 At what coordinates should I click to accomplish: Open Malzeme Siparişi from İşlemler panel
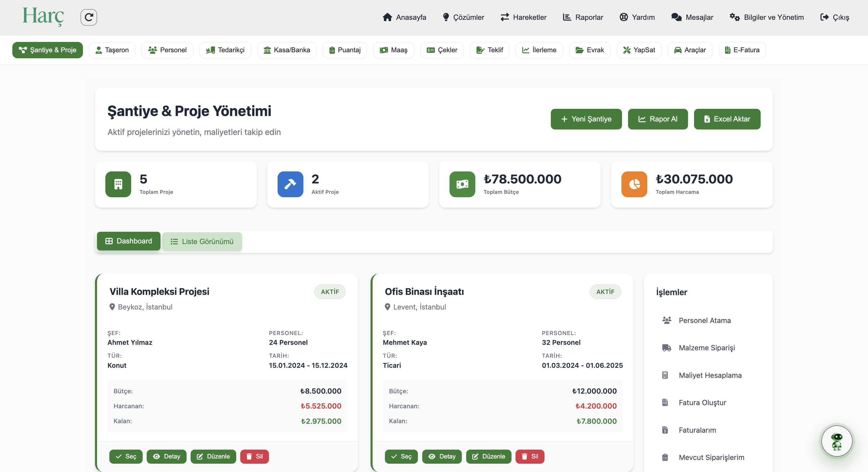point(707,348)
